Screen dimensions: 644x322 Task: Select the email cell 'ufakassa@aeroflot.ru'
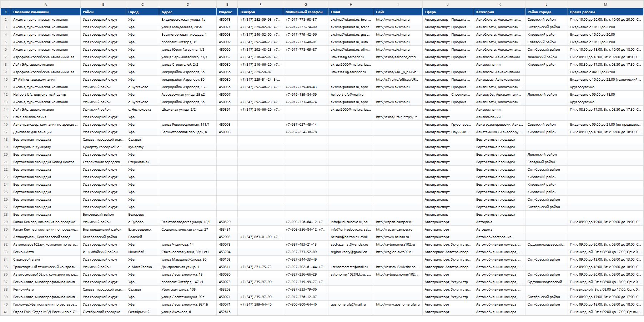[x=351, y=57]
